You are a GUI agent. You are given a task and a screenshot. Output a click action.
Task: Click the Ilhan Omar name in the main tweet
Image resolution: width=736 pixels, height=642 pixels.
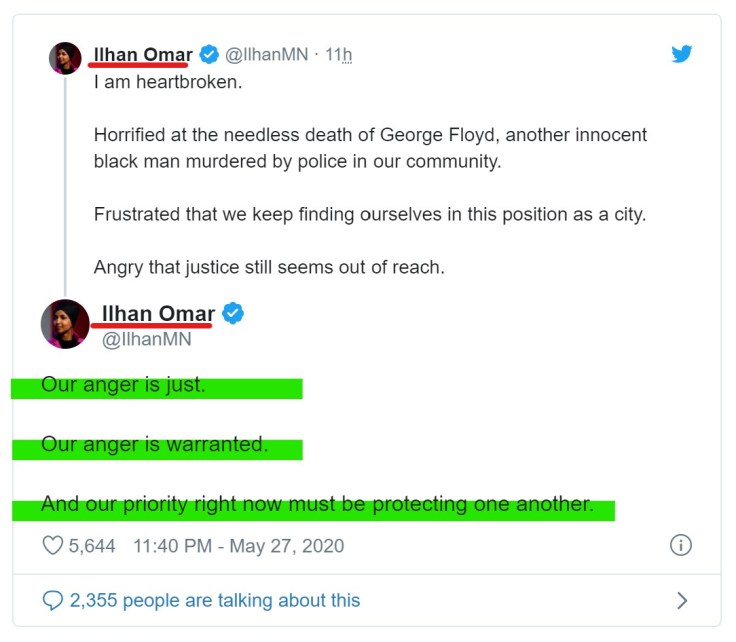[158, 314]
